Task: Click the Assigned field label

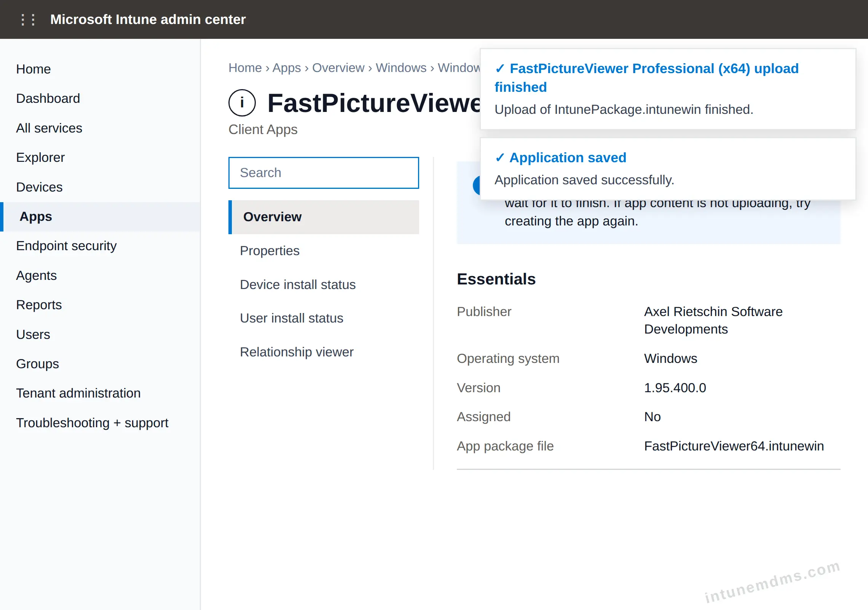Action: click(483, 417)
